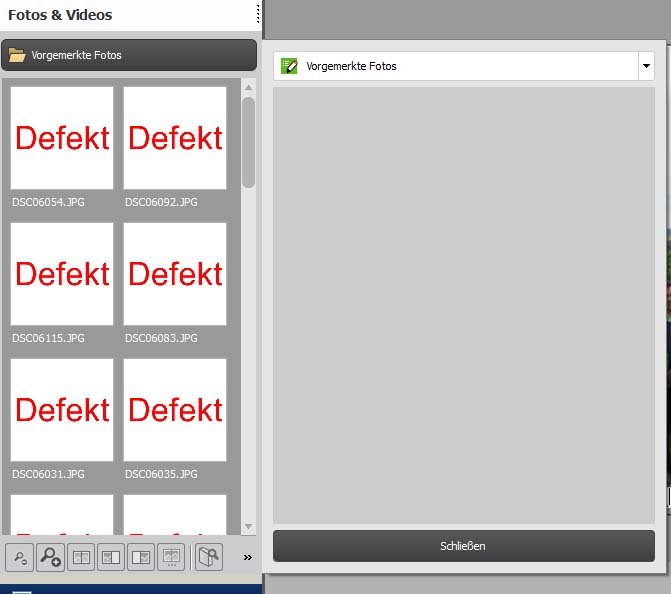Viewport: 671px width, 594px height.
Task: Expand more toolbar options chevron
Action: click(x=247, y=557)
